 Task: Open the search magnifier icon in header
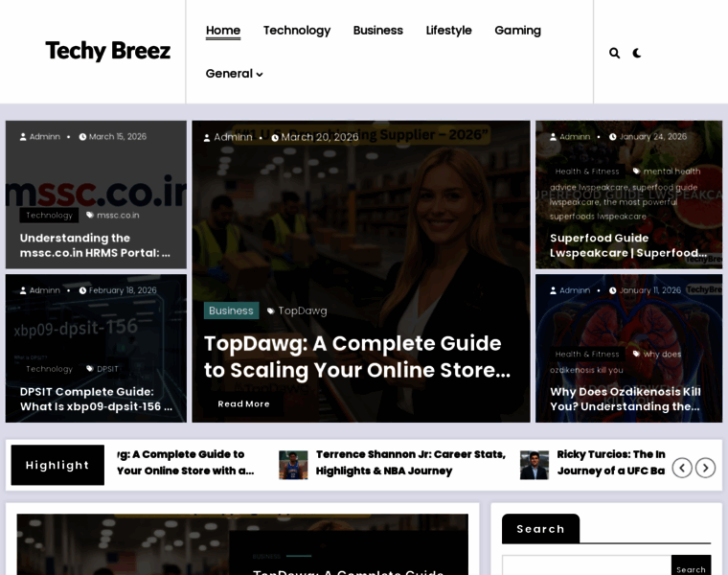(614, 53)
